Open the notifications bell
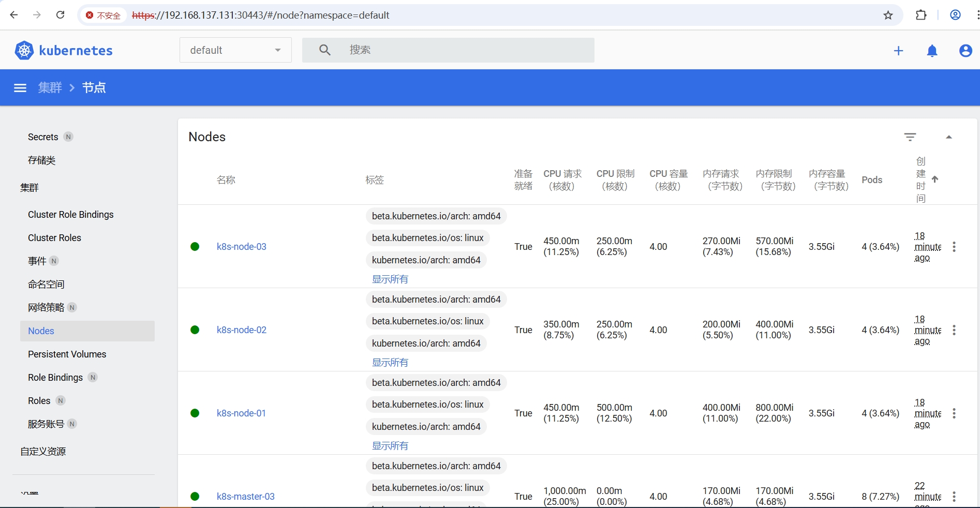This screenshot has height=508, width=980. 932,51
